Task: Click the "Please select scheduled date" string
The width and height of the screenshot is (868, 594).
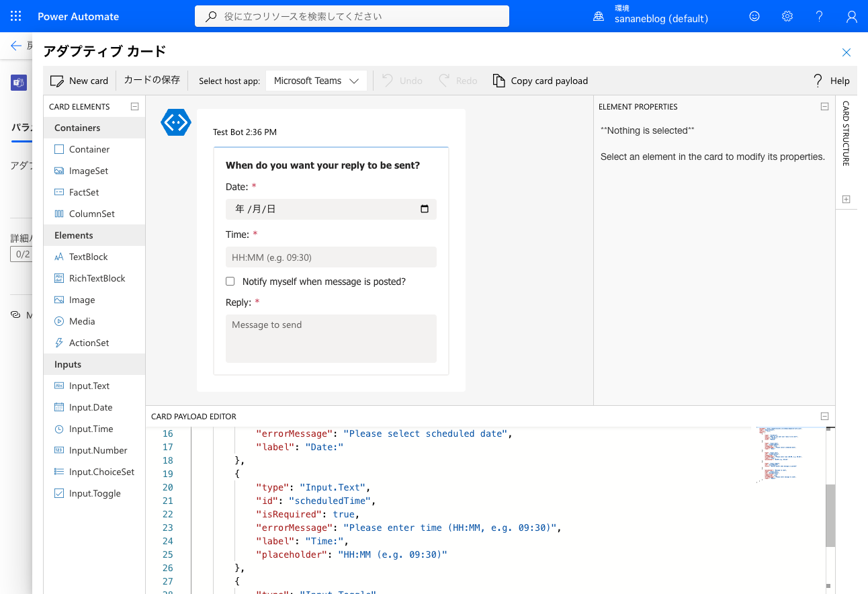Action: (425, 433)
